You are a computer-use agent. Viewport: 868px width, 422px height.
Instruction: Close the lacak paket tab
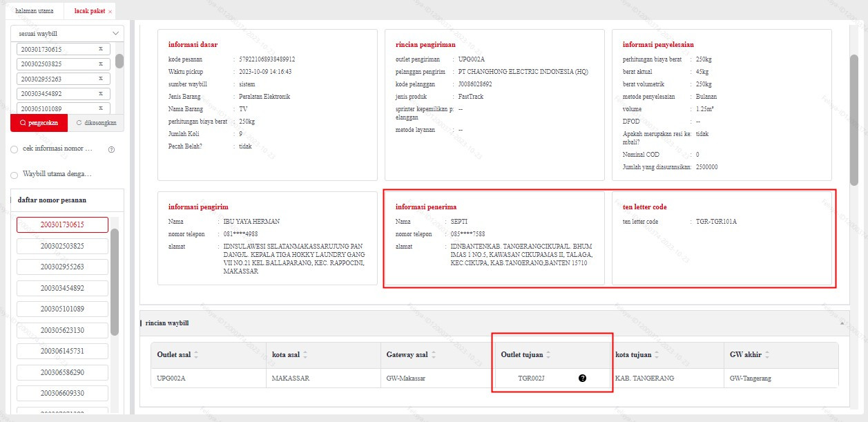point(110,12)
